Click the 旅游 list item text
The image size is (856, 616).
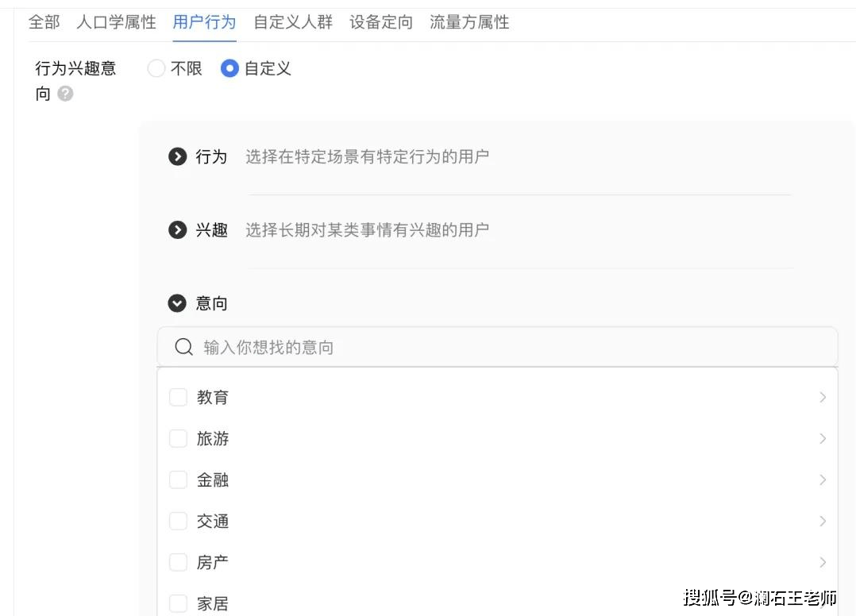[x=212, y=439]
